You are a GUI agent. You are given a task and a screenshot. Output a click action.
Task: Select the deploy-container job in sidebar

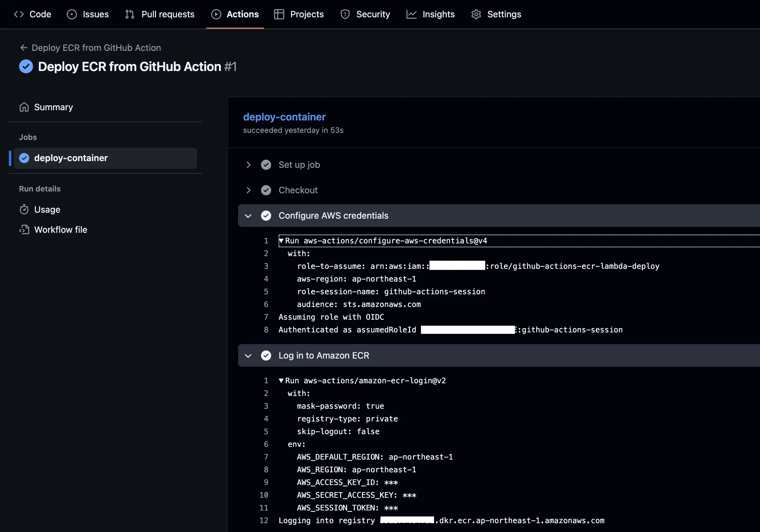[x=71, y=158]
